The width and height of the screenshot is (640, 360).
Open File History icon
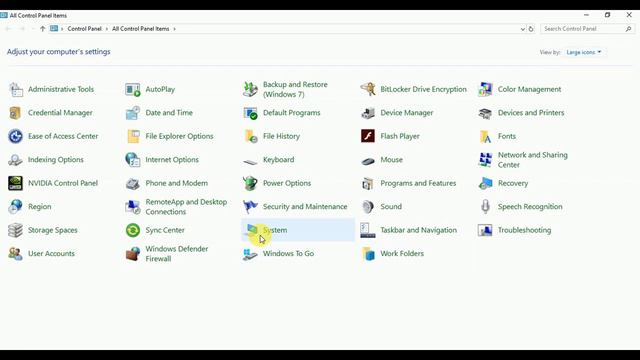[251, 136]
